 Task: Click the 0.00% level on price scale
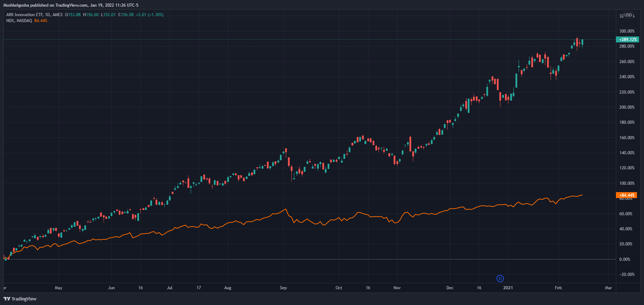[625, 259]
